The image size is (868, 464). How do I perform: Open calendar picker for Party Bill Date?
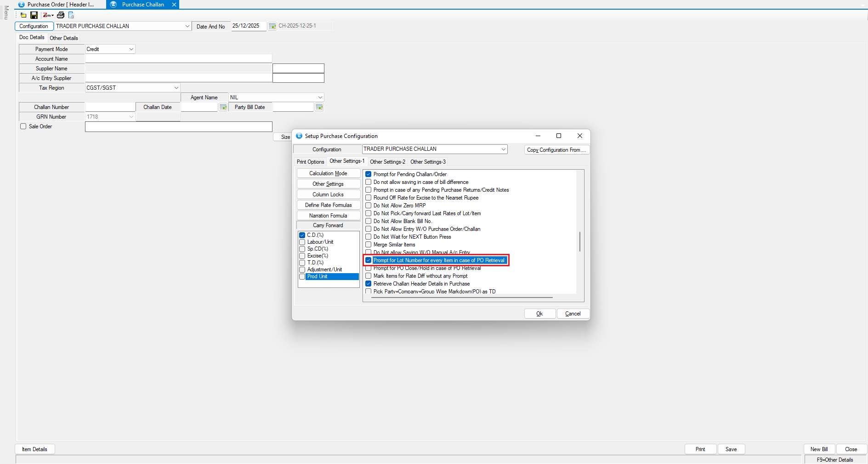(319, 107)
